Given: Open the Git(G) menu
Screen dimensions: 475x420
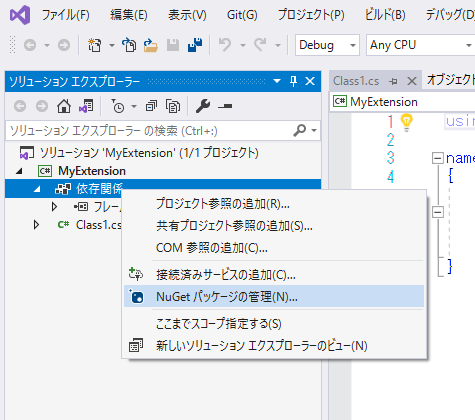Looking at the screenshot, I should click(x=242, y=15).
